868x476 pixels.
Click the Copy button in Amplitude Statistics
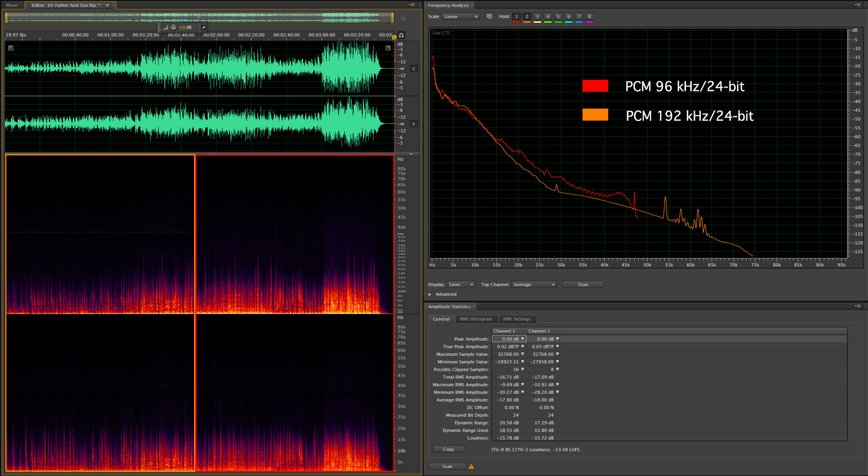tap(449, 449)
